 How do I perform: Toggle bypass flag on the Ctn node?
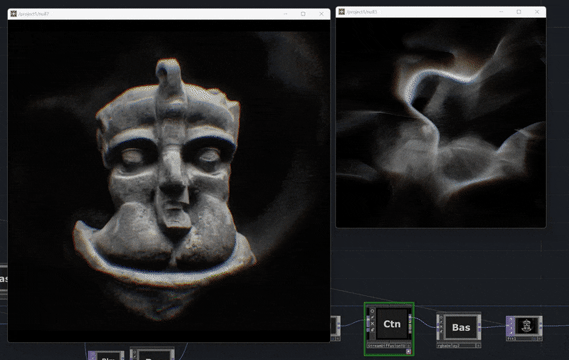pos(372,324)
